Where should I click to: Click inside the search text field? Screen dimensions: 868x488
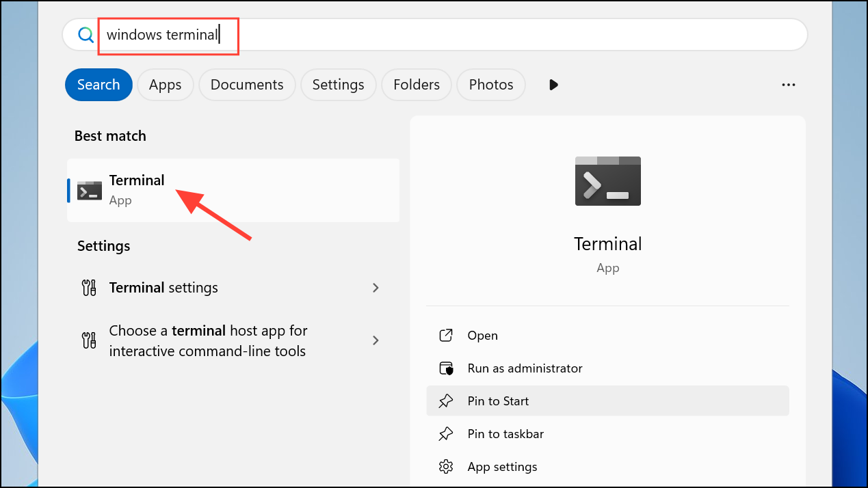click(479, 35)
